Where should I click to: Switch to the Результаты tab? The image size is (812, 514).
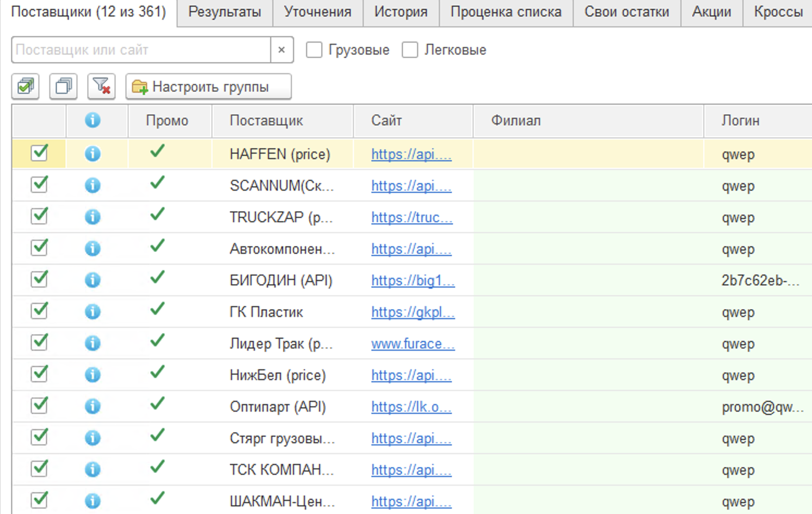(225, 12)
